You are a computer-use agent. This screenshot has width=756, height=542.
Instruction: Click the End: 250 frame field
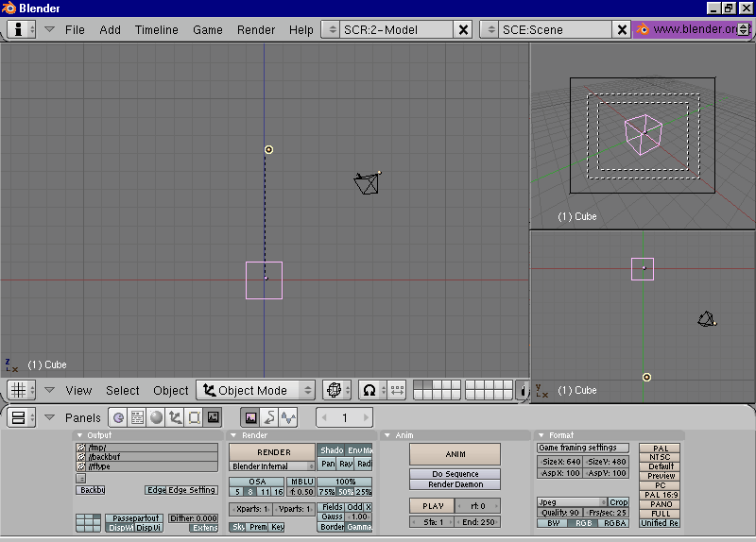pyautogui.click(x=478, y=522)
